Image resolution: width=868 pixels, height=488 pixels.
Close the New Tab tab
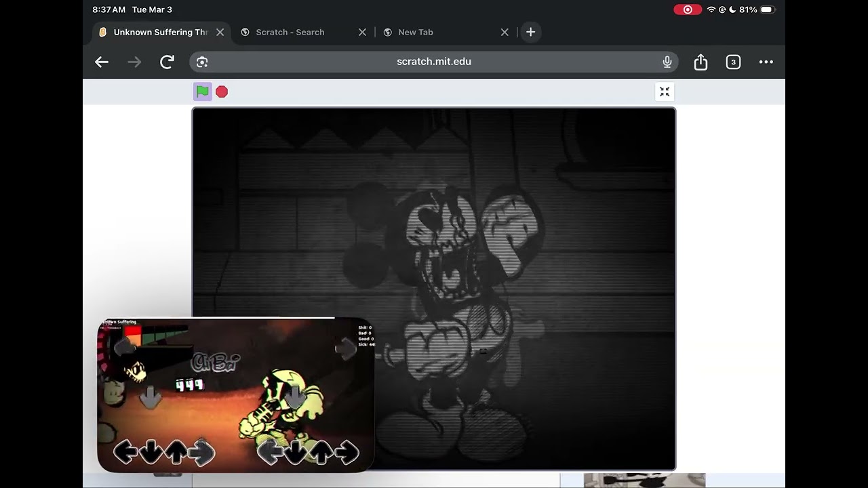[x=505, y=32]
